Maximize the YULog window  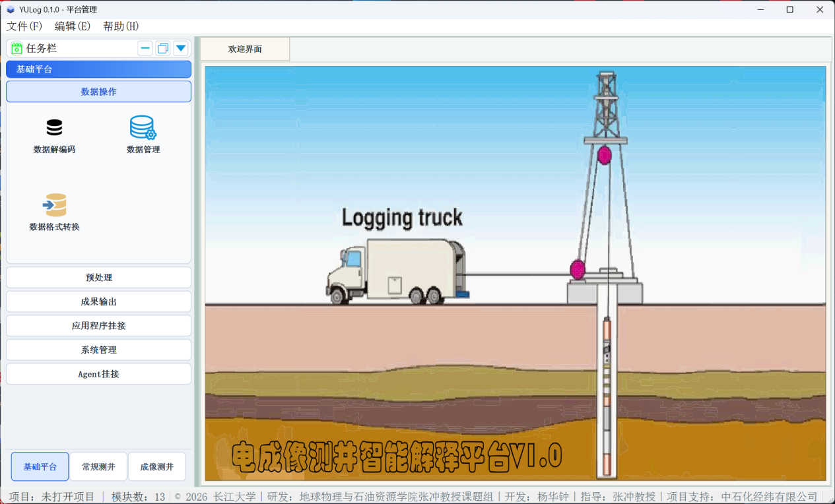pos(790,9)
